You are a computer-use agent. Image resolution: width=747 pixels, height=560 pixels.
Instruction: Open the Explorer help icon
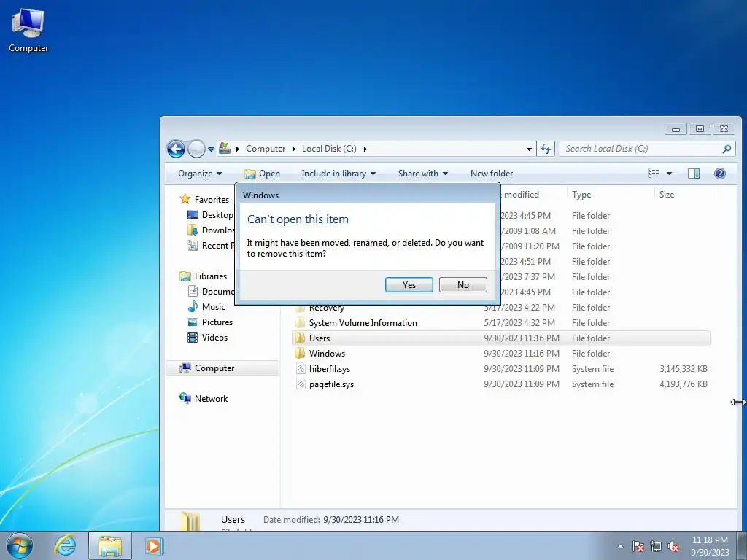(x=719, y=174)
